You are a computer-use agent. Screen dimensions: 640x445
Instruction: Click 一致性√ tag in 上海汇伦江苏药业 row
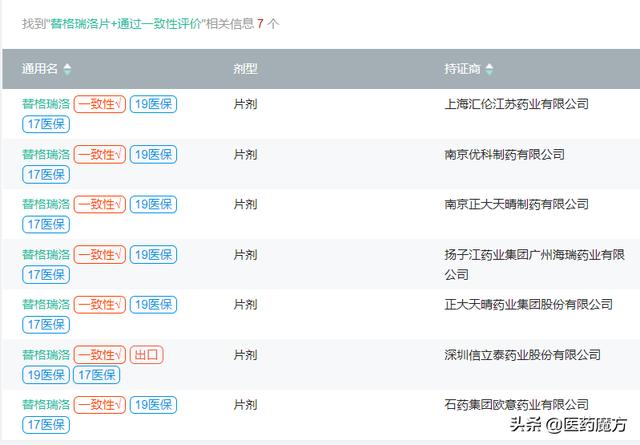click(x=100, y=104)
